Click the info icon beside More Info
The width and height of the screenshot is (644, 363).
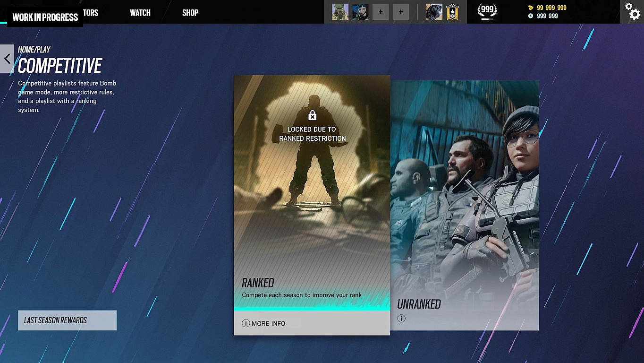(246, 323)
